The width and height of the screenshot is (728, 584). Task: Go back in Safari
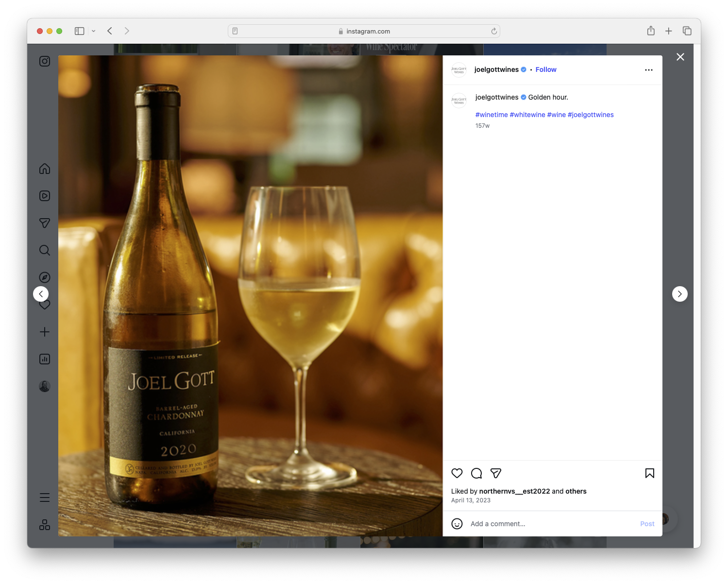[x=110, y=31]
